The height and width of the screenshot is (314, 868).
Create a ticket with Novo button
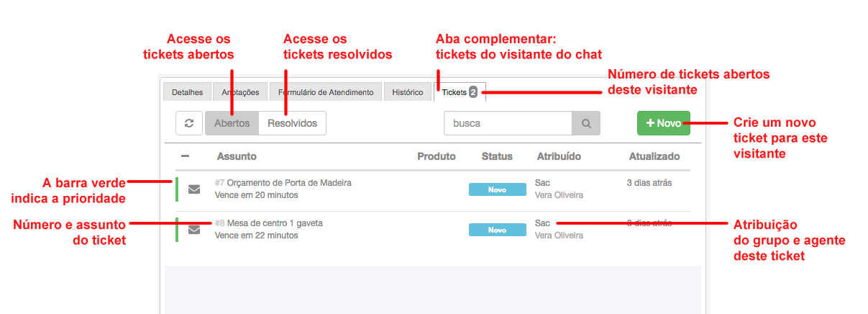(x=664, y=123)
